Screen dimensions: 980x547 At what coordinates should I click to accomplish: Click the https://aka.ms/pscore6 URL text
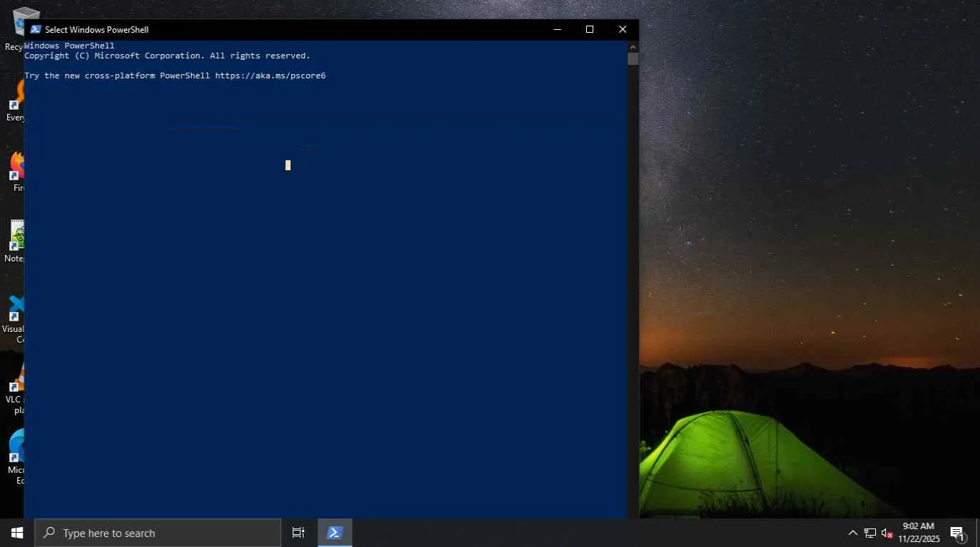pyautogui.click(x=271, y=75)
